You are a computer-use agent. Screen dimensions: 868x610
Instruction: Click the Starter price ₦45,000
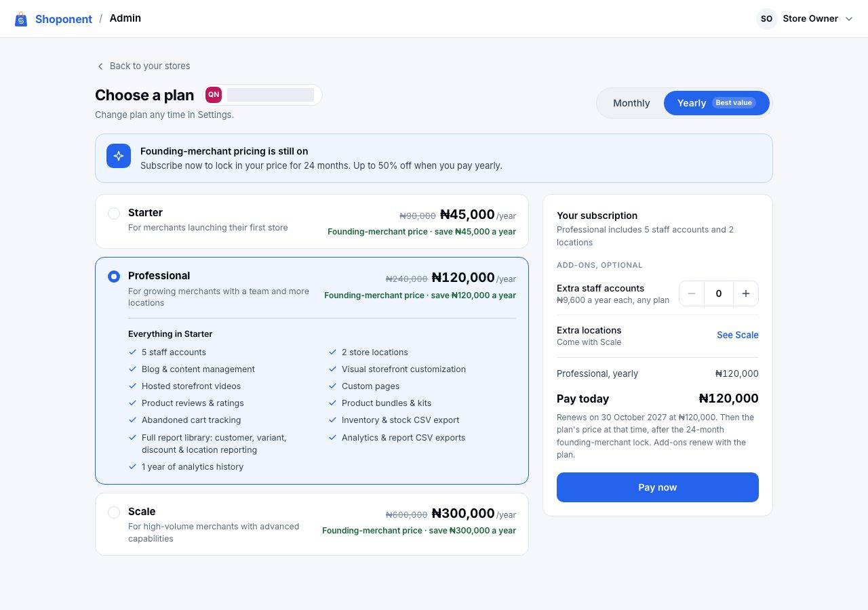pyautogui.click(x=467, y=215)
